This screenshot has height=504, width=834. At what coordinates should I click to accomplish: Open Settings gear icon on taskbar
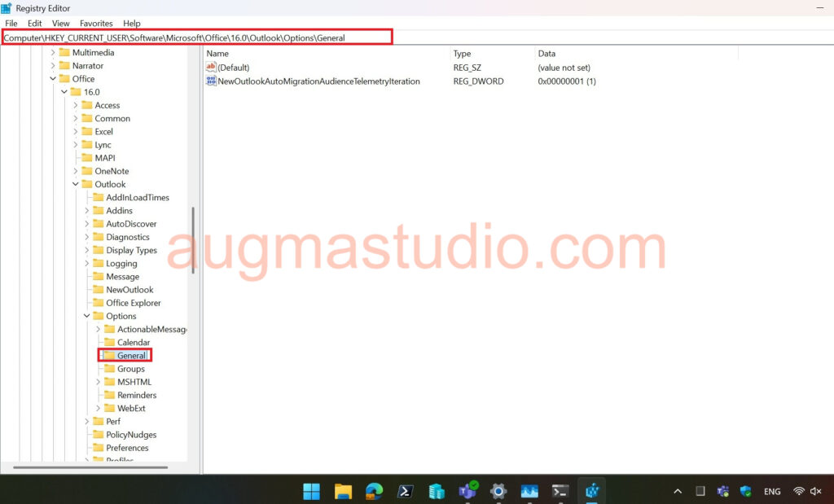click(x=498, y=491)
